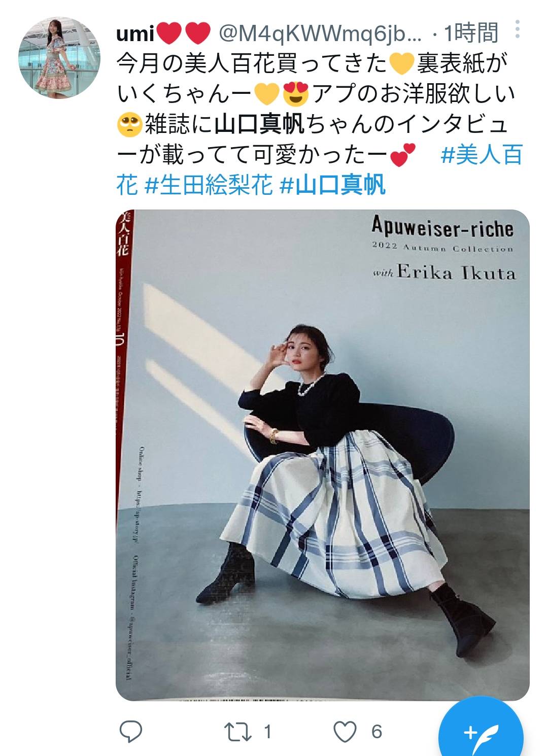Open the #山口真帆 hashtag link
The width and height of the screenshot is (548, 756).
coord(333,185)
